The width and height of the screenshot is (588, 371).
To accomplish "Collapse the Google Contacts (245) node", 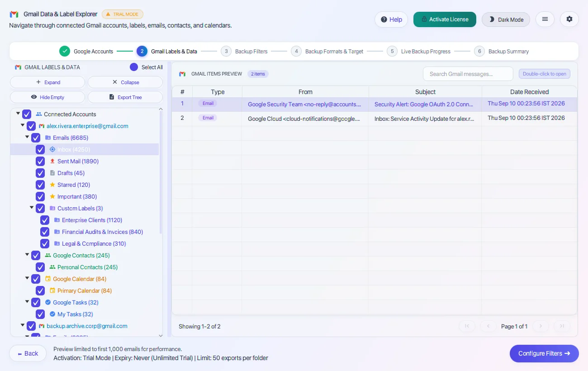I will (27, 255).
